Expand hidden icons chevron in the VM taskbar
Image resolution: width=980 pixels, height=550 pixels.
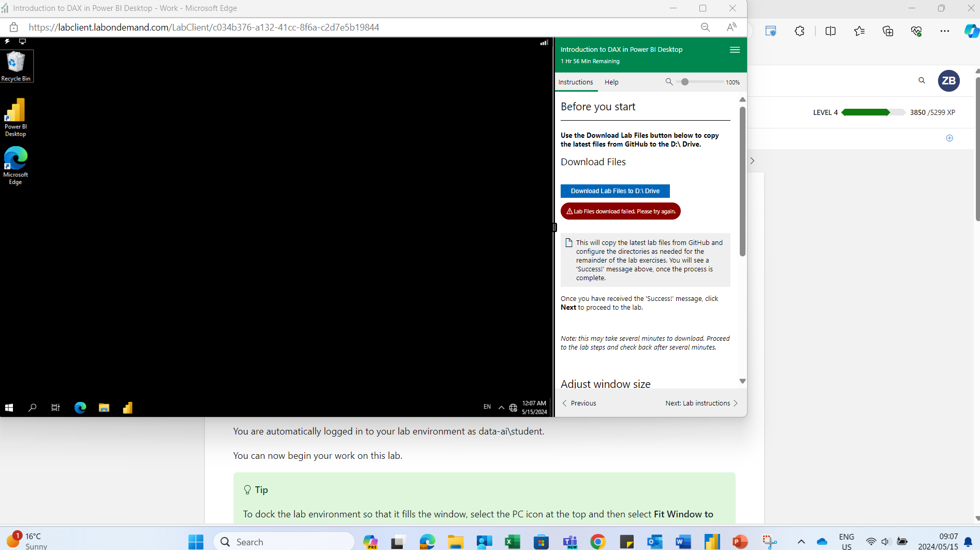point(501,407)
